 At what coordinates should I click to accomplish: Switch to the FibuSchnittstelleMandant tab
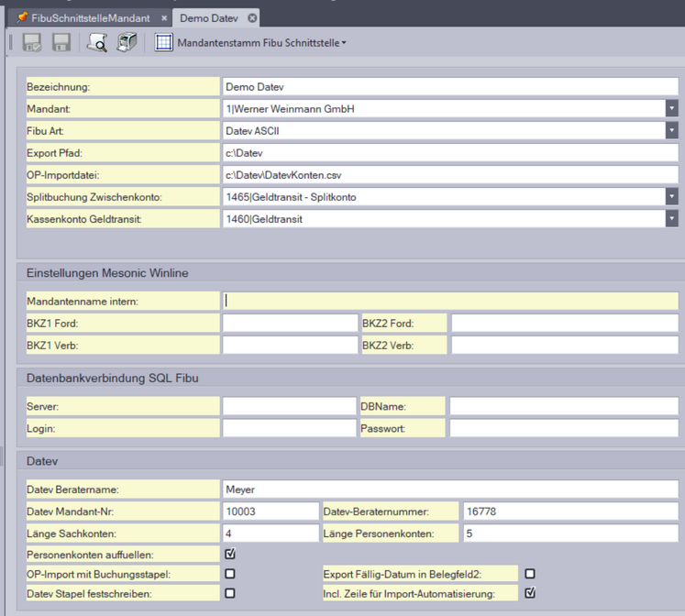pyautogui.click(x=91, y=18)
